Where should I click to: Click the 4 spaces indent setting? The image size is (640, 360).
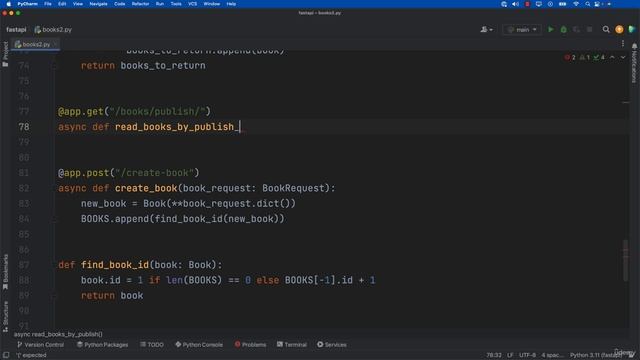click(552, 355)
